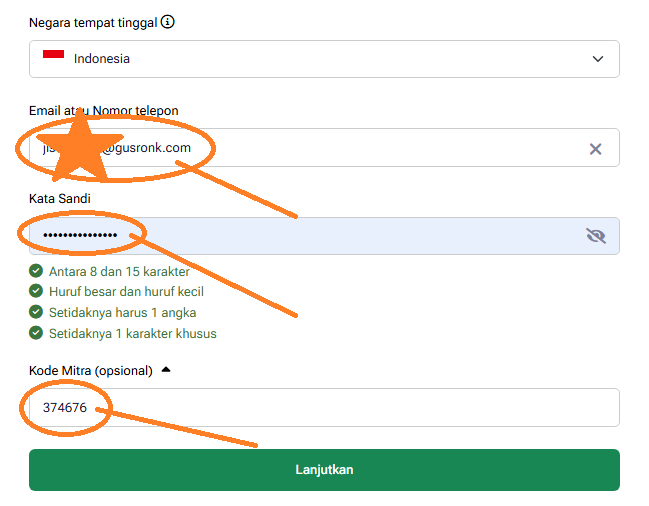This screenshot has width=649, height=506.
Task: Focus the Kata Sandi password field
Action: pyautogui.click(x=350, y=236)
